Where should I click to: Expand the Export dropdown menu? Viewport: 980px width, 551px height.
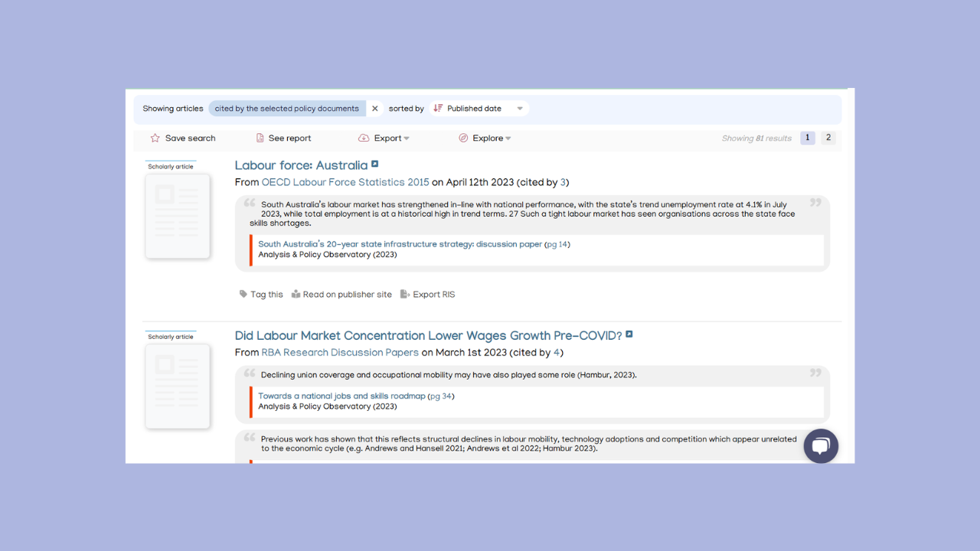tap(391, 139)
